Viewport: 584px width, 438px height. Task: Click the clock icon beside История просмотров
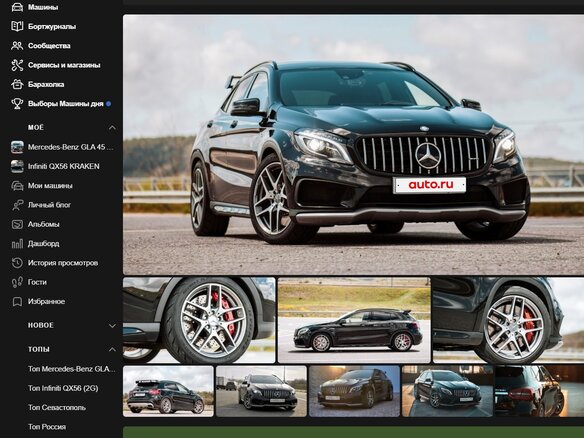[x=17, y=263]
